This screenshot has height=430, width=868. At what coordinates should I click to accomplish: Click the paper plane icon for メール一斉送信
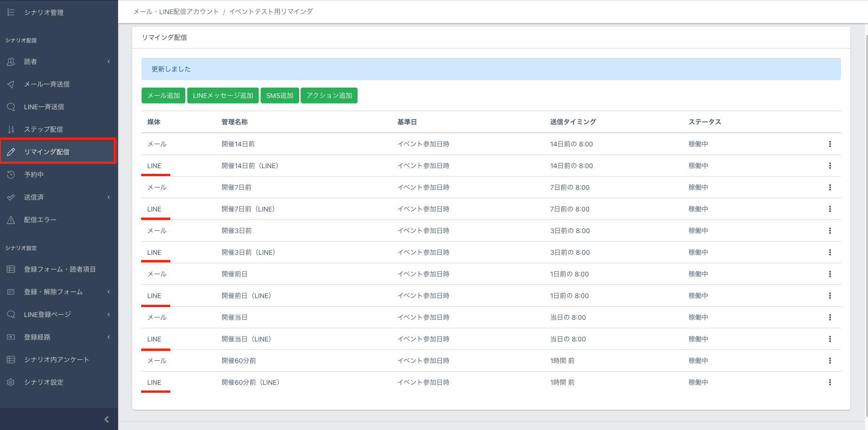(11, 84)
